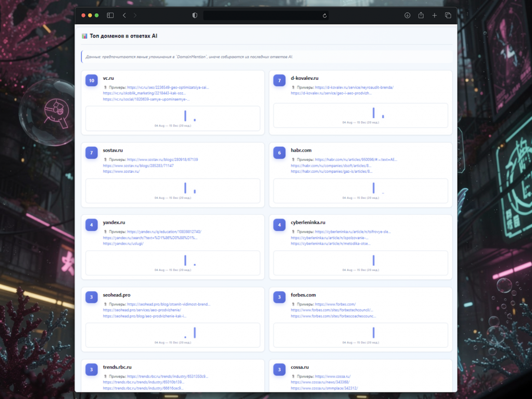The image size is (532, 399).
Task: Open the trends.rbc.ru industry example link
Action: [x=167, y=376]
